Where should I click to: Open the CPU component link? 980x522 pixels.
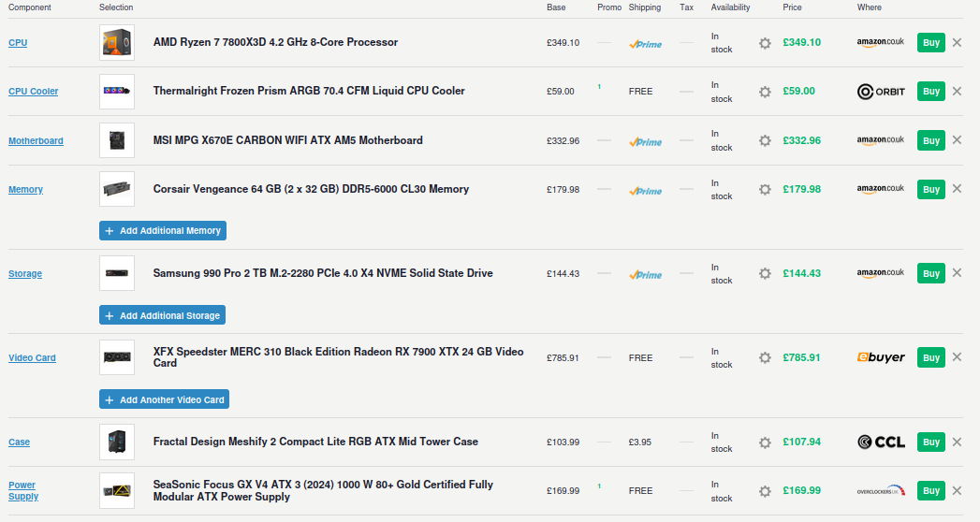[18, 42]
